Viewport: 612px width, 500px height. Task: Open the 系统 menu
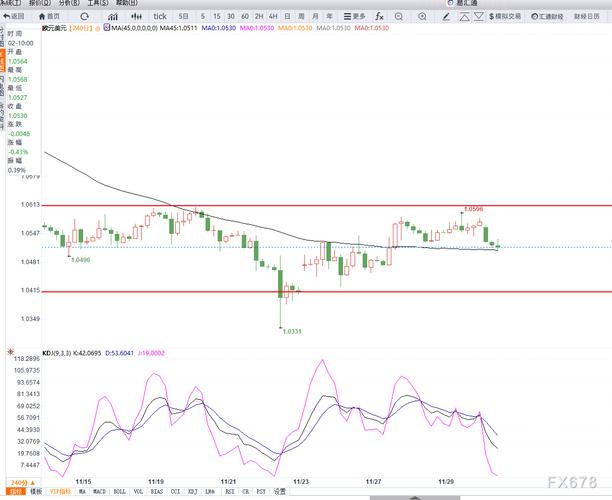coord(10,3)
